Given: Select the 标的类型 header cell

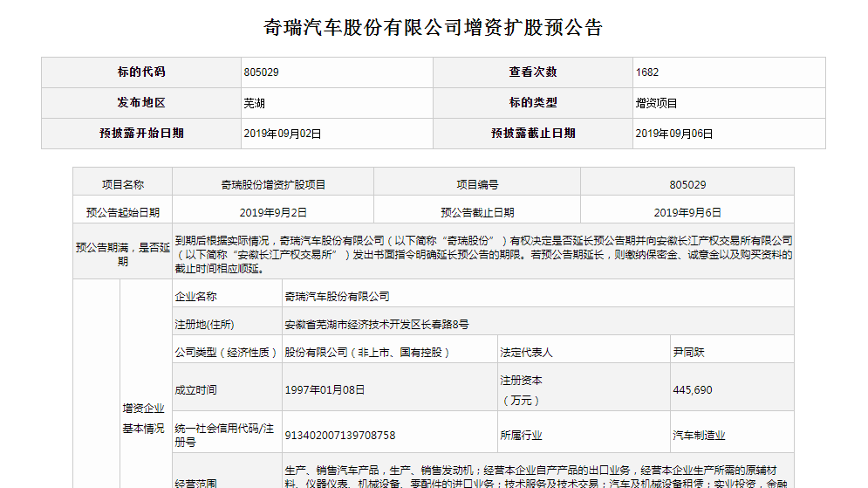Looking at the screenshot, I should [532, 103].
